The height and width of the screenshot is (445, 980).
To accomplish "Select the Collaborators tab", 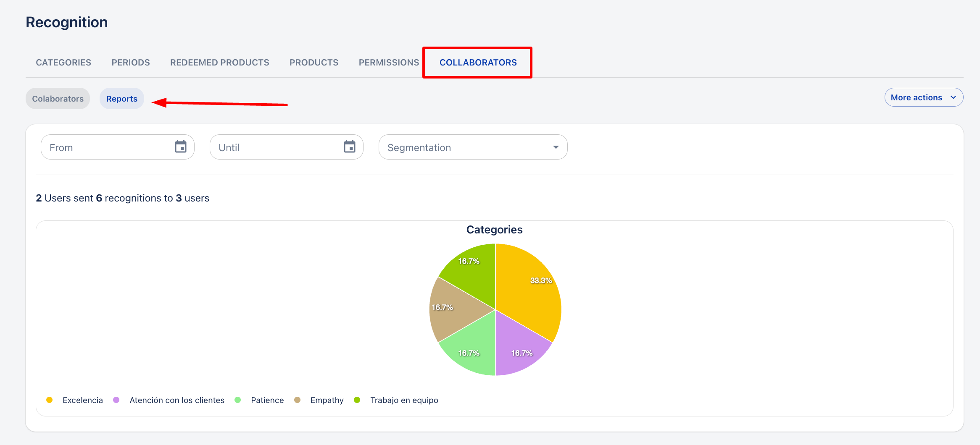I will (478, 63).
